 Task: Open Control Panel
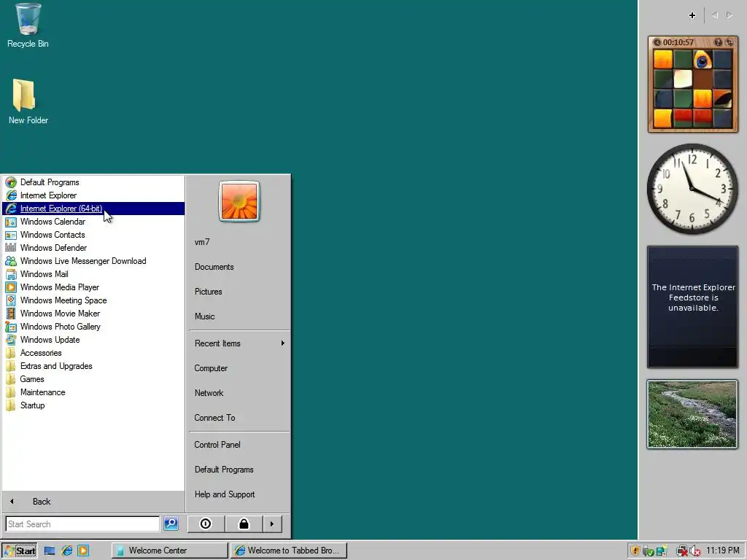(239, 445)
